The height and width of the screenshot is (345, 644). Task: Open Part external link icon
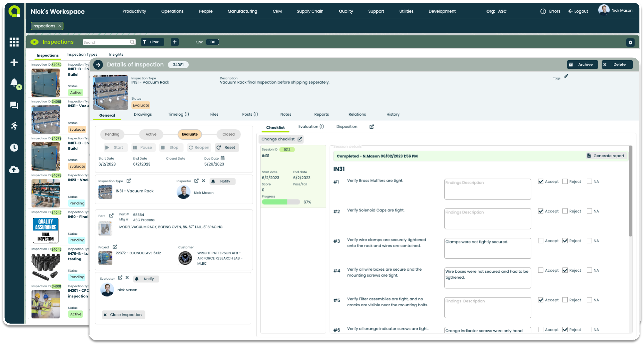click(x=112, y=216)
